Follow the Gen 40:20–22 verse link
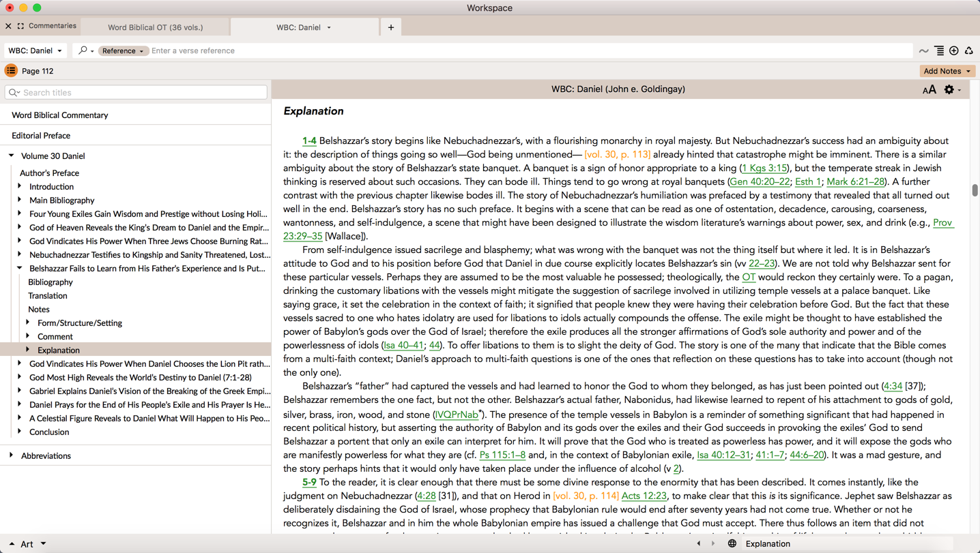The height and width of the screenshot is (553, 980). tap(759, 181)
